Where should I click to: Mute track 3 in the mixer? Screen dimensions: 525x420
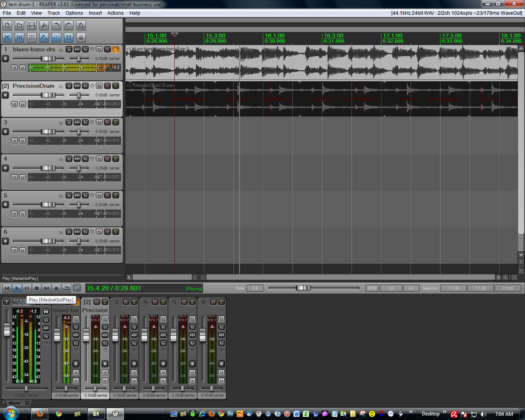[x=126, y=302]
